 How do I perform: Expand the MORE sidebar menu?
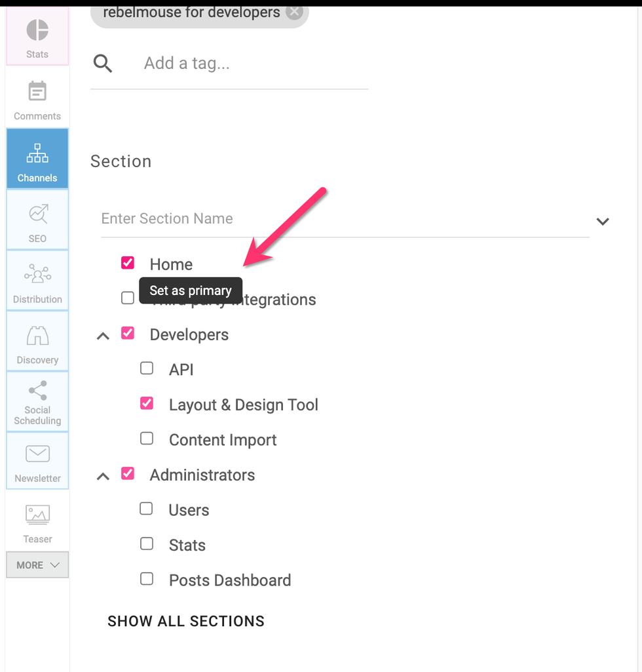pos(37,565)
